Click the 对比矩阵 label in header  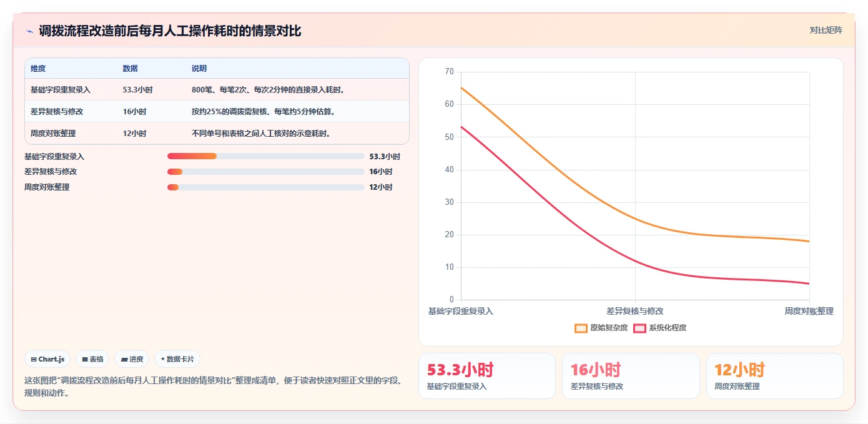coord(826,30)
